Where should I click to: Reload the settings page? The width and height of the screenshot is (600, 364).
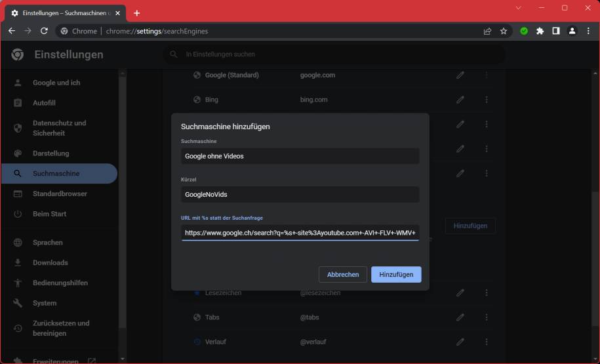pyautogui.click(x=44, y=31)
